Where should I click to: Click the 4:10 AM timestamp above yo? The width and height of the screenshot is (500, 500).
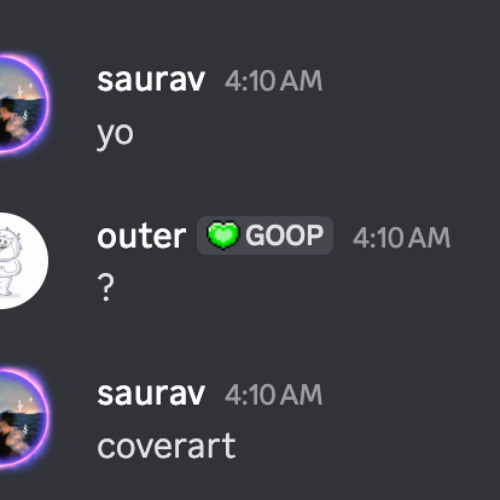point(274,81)
